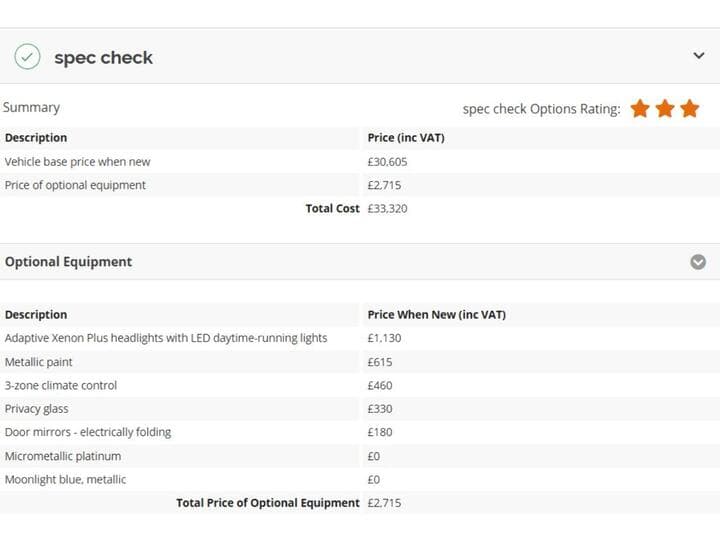Click the second orange rating star

[664, 109]
